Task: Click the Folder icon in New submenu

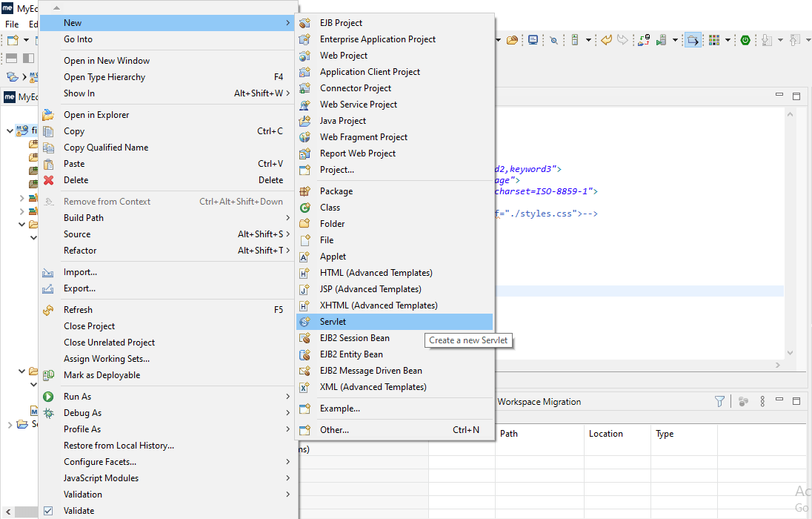Action: coord(305,224)
